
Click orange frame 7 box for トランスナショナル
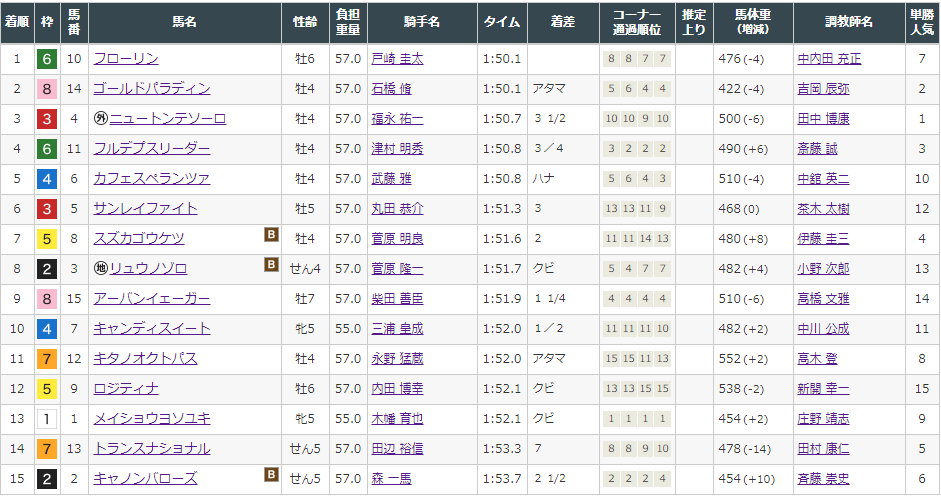click(47, 449)
